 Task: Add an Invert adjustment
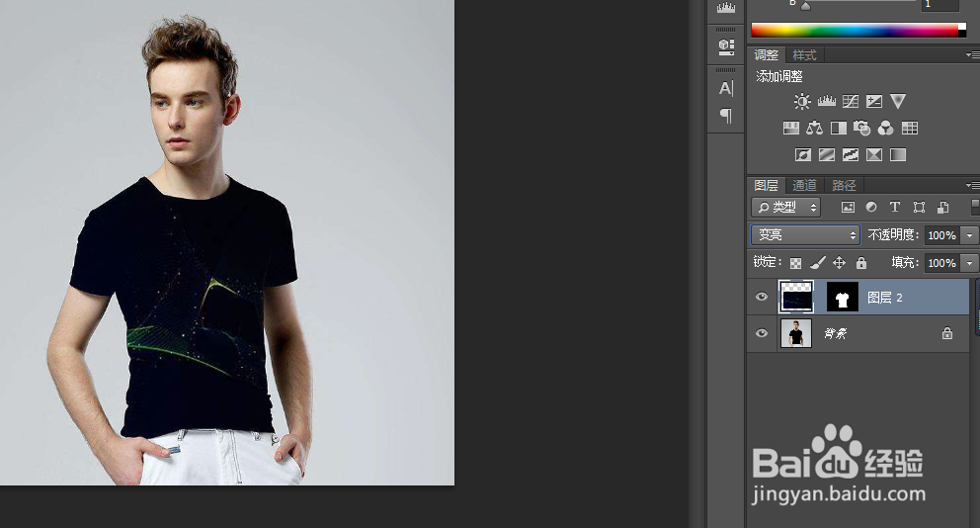pos(802,154)
